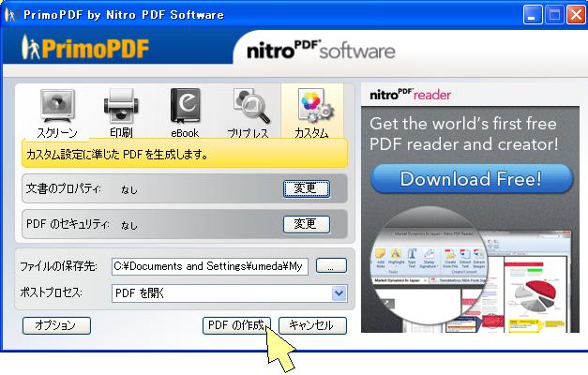
Task: Click the PDF の作成 button
Action: (x=236, y=325)
